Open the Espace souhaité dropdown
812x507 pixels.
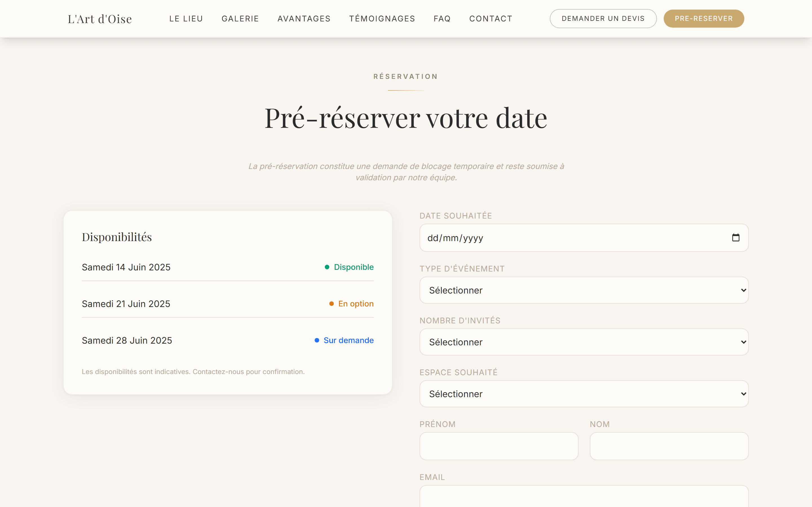click(584, 394)
